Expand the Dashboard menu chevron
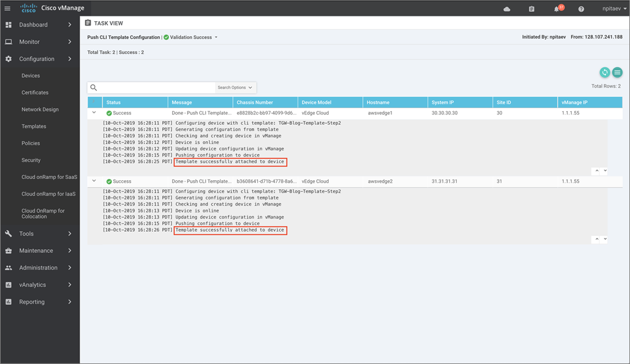 click(70, 24)
